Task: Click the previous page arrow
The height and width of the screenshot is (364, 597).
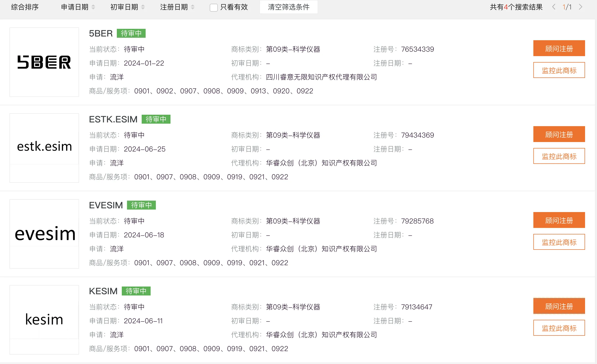Action: pyautogui.click(x=554, y=7)
